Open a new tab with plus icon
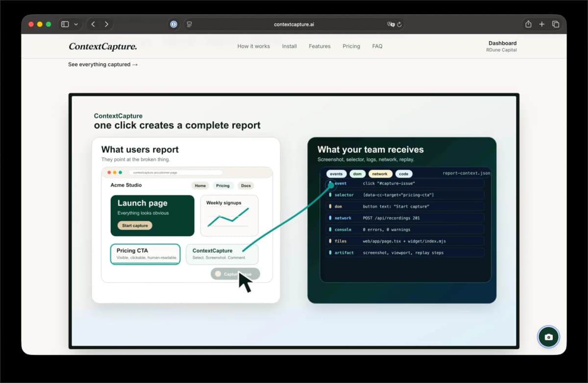 pyautogui.click(x=542, y=24)
